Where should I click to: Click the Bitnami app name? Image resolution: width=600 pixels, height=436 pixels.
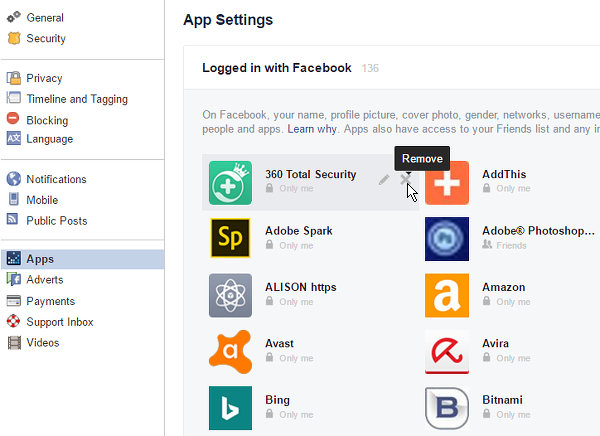[x=502, y=400]
